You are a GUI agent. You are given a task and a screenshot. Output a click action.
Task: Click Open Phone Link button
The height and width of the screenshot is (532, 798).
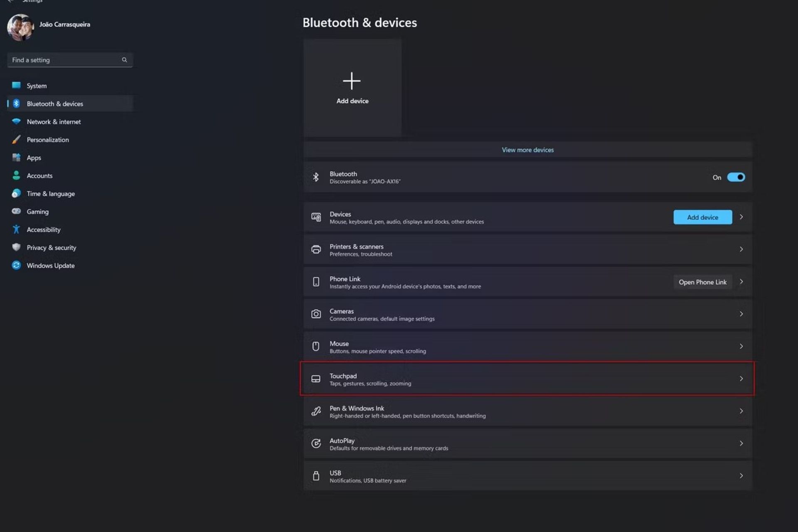(703, 281)
